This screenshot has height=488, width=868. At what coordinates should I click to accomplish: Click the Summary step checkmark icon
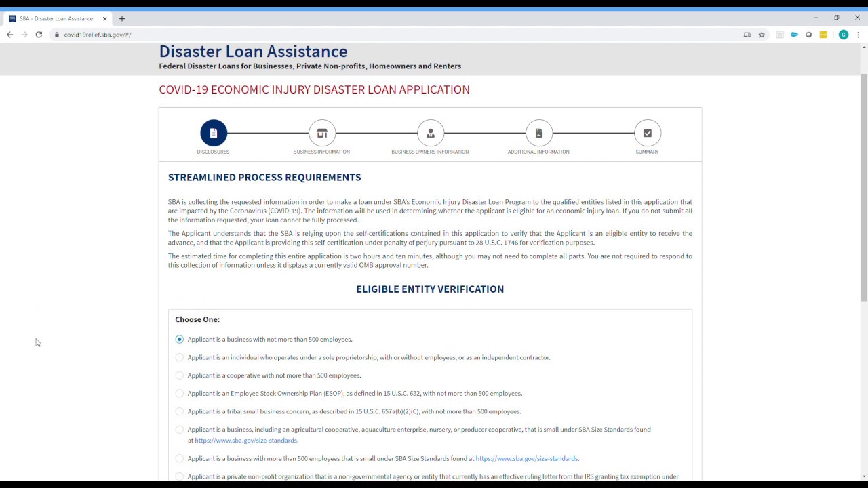(x=648, y=133)
